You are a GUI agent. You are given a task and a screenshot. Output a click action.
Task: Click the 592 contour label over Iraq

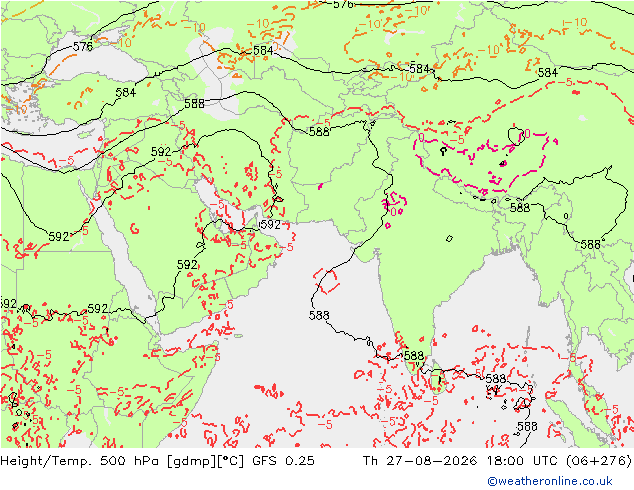click(x=161, y=152)
